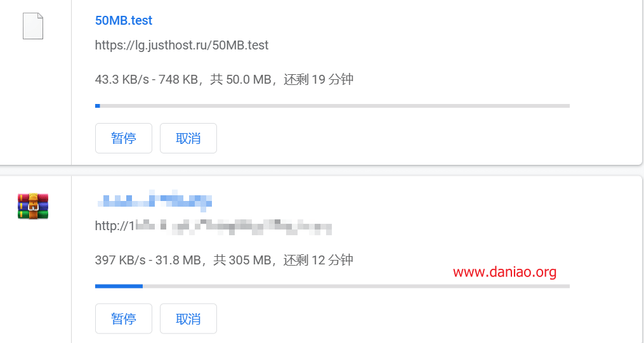Click the 305 MB download progress bar
Viewport: 644px width, 343px height.
(332, 287)
